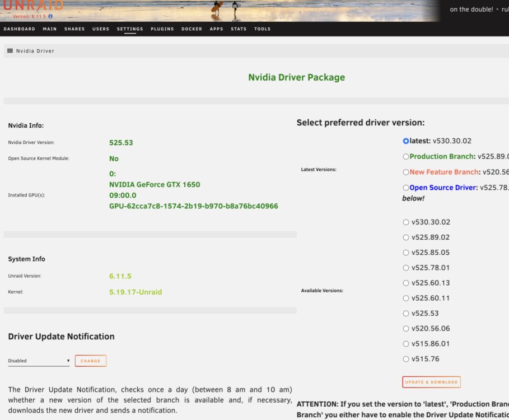The image size is (509, 420).
Task: Select driver version v525.60.11
Action: click(406, 298)
